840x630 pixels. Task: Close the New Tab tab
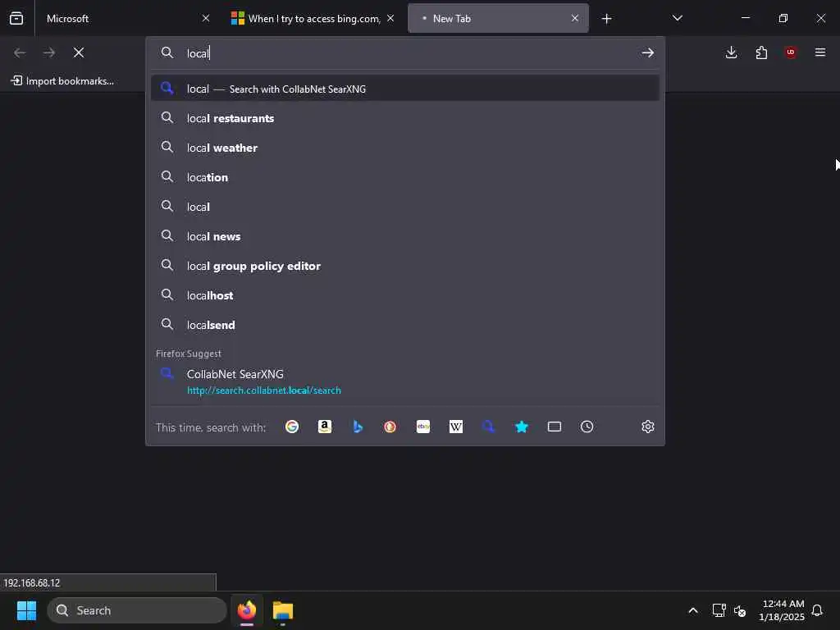click(x=575, y=18)
